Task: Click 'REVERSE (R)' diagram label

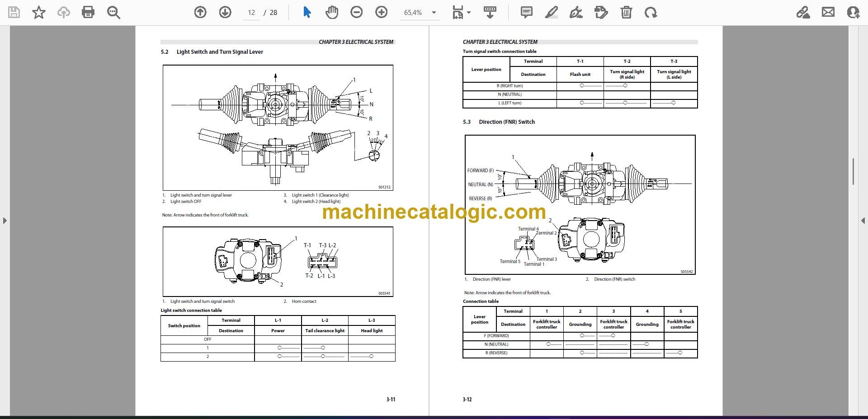Action: 481,199
